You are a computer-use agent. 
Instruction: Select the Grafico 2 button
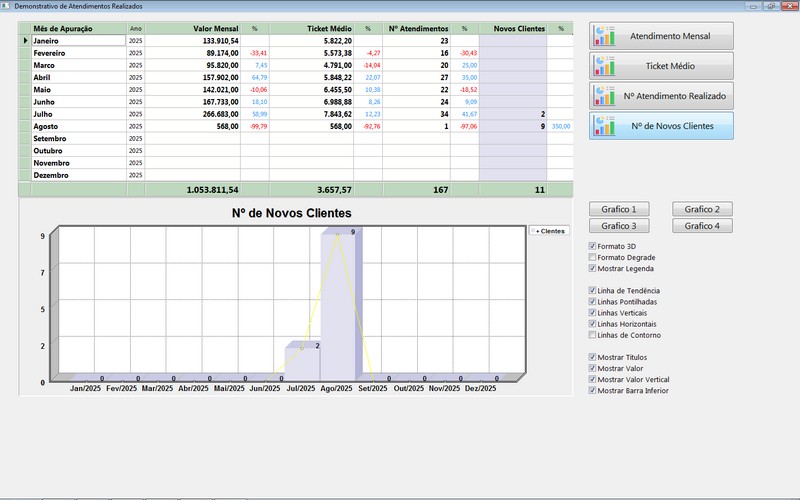(703, 209)
